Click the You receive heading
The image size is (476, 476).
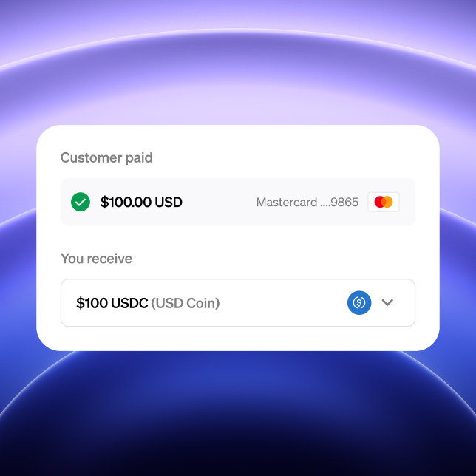click(96, 259)
